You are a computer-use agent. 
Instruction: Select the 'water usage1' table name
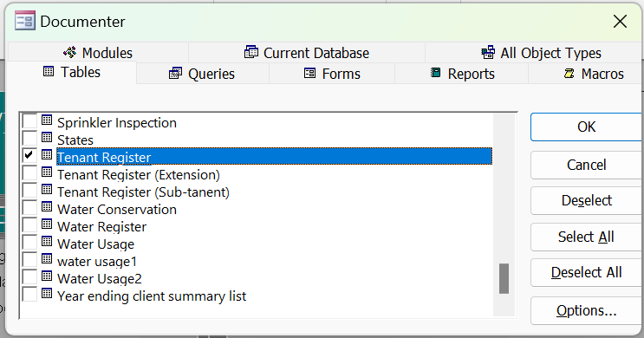coord(96,262)
